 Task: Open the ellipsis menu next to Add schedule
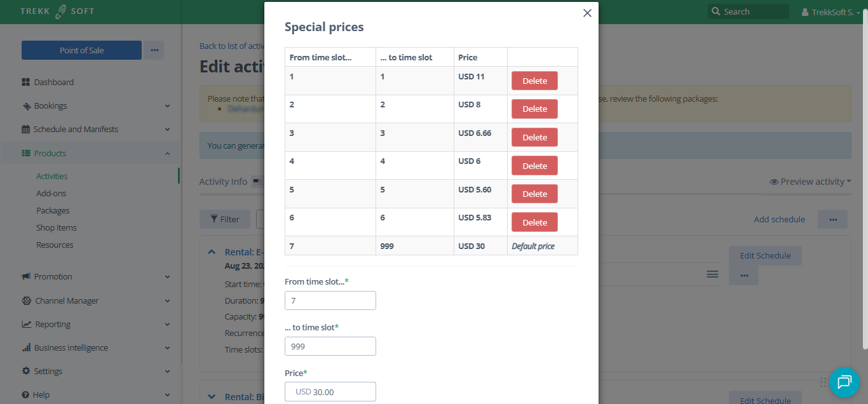coord(832,219)
